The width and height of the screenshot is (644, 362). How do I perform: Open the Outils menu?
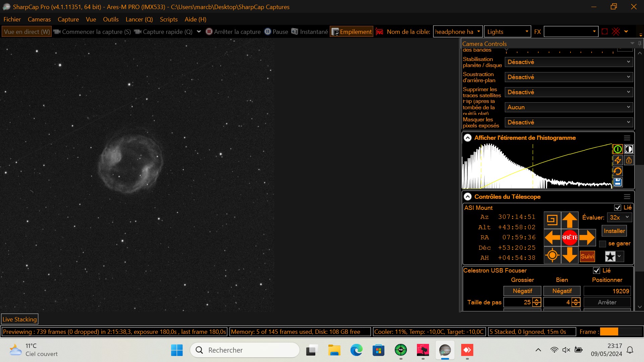pyautogui.click(x=111, y=19)
